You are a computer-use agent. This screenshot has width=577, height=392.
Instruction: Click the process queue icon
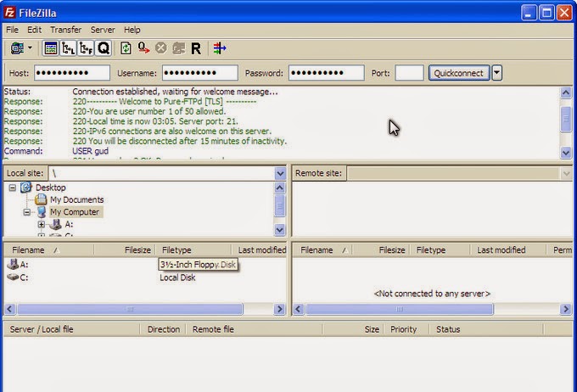(x=143, y=48)
